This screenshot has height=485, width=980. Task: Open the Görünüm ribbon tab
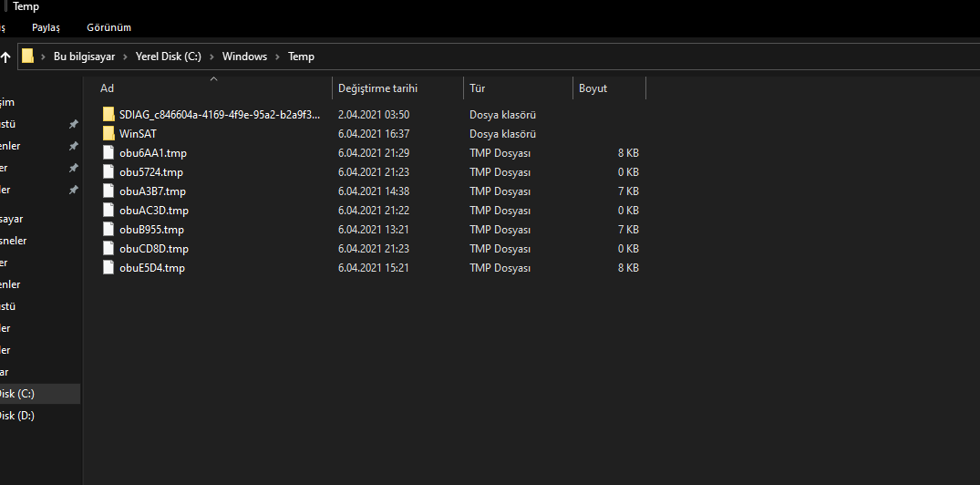(108, 28)
